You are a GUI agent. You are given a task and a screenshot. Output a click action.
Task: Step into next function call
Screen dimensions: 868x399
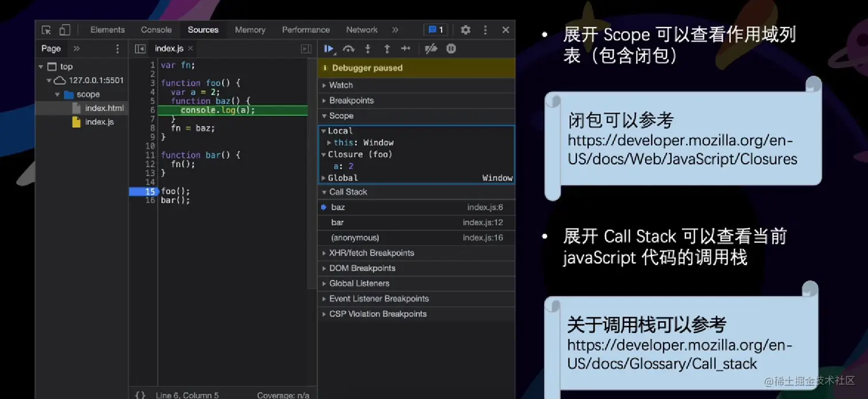(368, 49)
